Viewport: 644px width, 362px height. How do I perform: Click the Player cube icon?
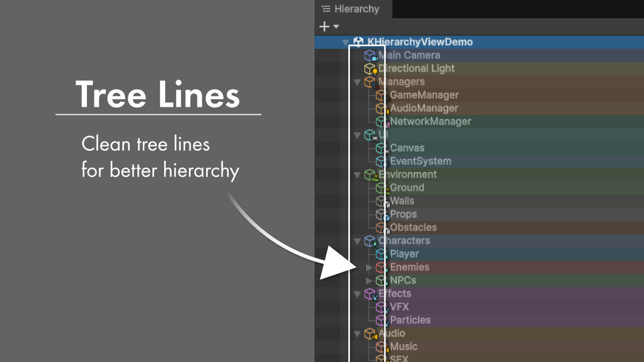382,254
